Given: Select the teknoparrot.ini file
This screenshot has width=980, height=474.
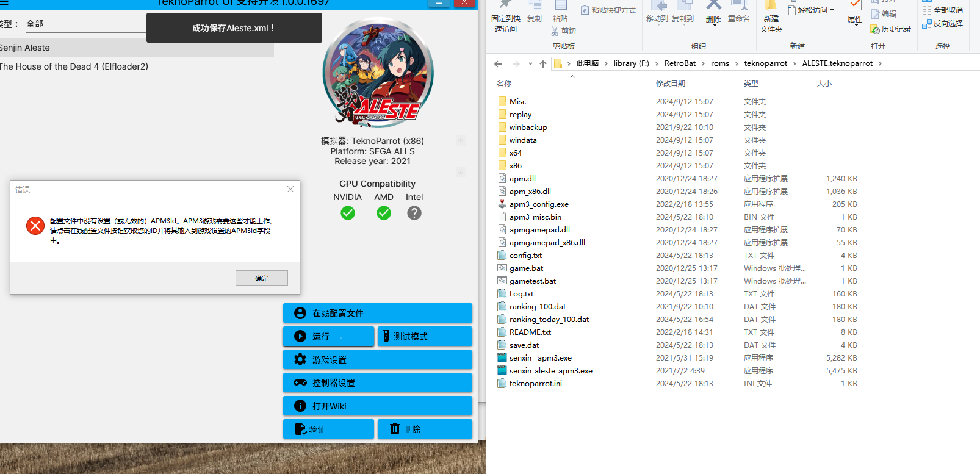Looking at the screenshot, I should (x=535, y=383).
